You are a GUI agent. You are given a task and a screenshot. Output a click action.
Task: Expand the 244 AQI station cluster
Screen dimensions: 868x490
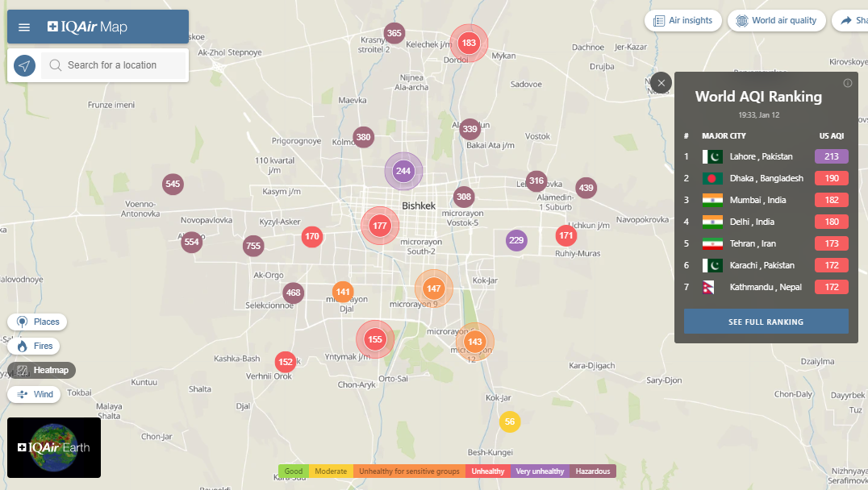point(403,171)
